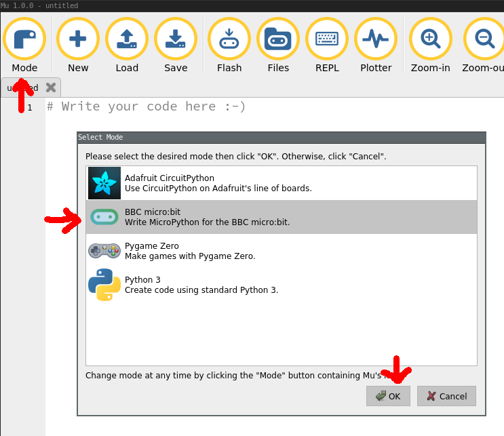Create a New file
Image resolution: width=504 pixels, height=436 pixels.
tap(78, 45)
